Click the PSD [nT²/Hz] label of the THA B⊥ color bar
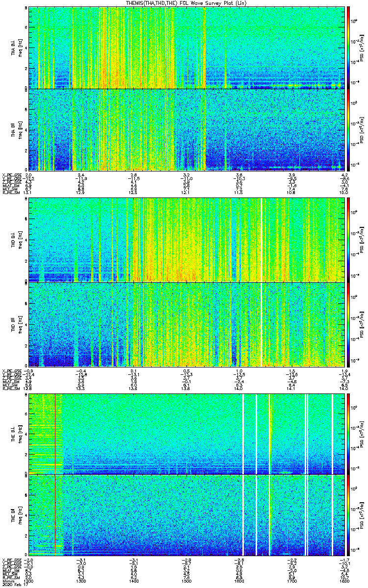Image resolution: width=368 pixels, height=588 pixels. point(363,48)
